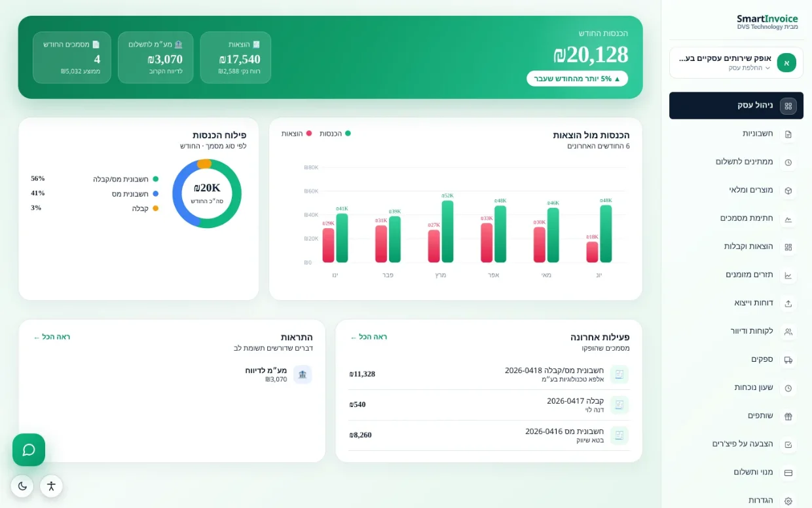Click the חשבונית מס 41% legend entry

95,193
